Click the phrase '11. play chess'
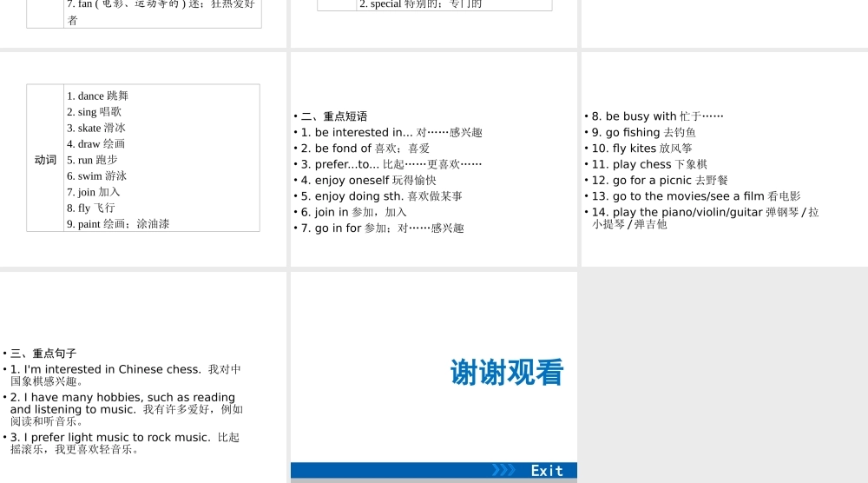This screenshot has width=868, height=483. coord(632,164)
